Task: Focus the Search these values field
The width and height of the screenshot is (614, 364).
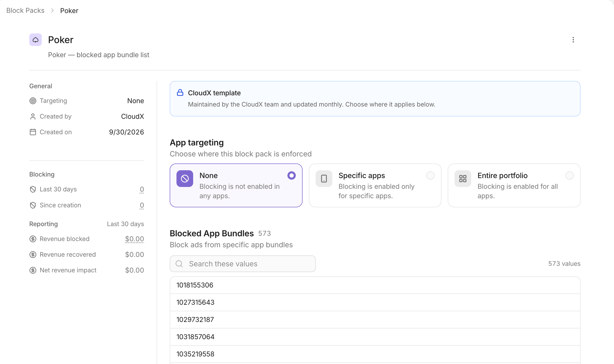Action: point(243,264)
